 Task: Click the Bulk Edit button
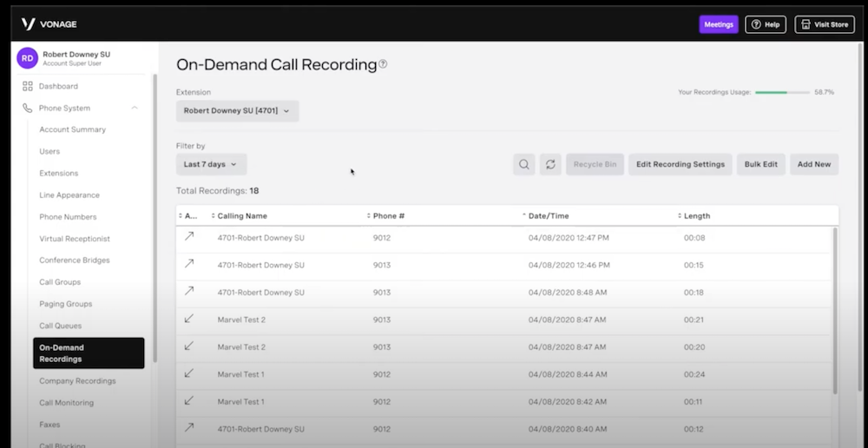tap(760, 164)
